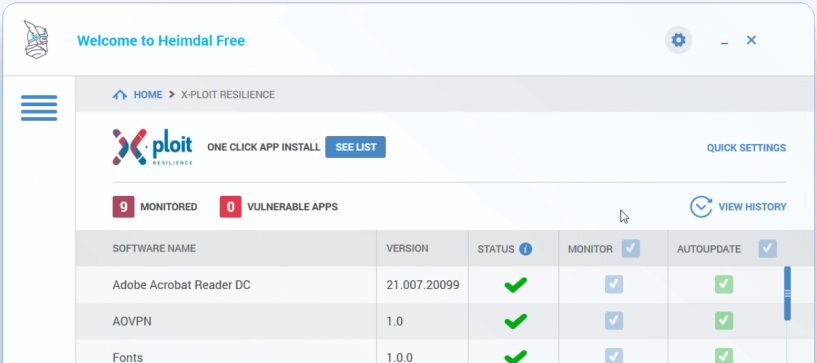Open the hamburger side menu
This screenshot has height=363, width=817.
(x=39, y=108)
